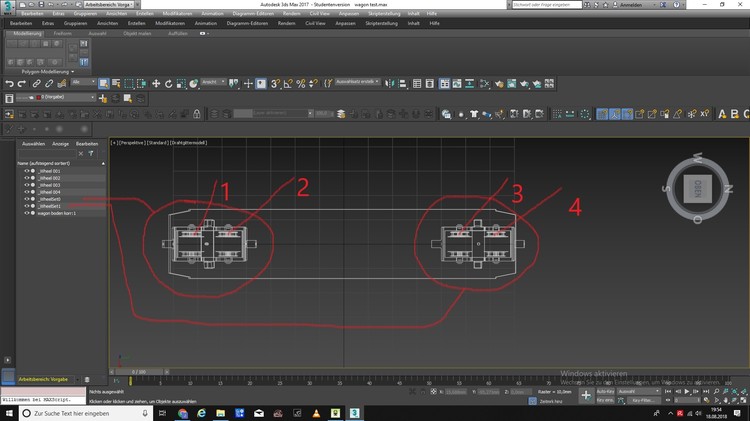Click the Align tool icon
The width and height of the screenshot is (750, 421).
(402, 84)
